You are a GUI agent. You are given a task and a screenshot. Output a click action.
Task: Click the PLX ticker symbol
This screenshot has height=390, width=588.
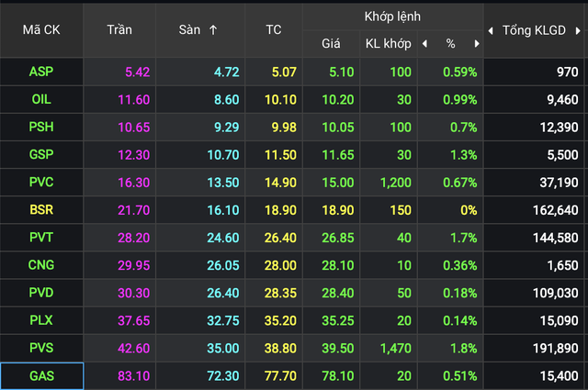[41, 320]
